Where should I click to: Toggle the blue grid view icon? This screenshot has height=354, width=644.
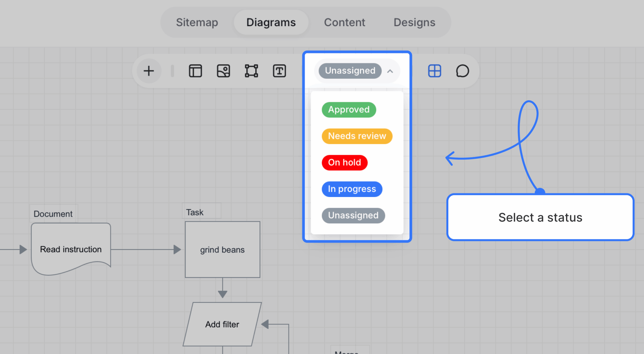434,71
